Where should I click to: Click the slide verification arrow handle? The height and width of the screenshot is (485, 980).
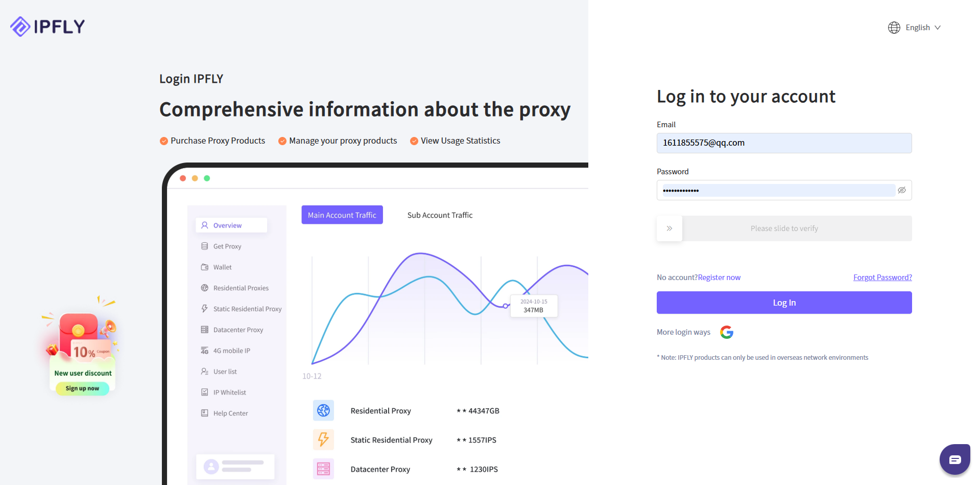669,228
